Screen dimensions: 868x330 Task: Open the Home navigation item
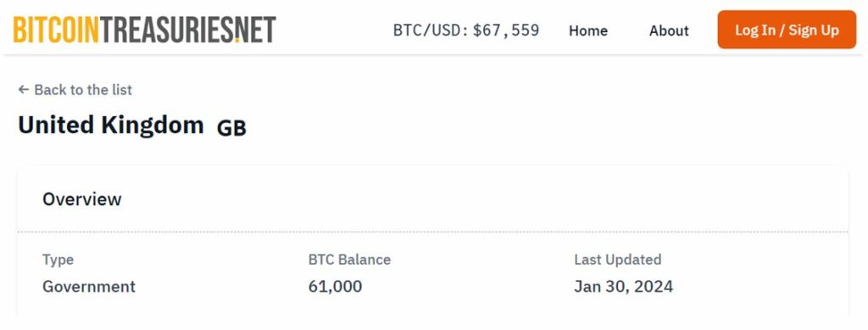(588, 31)
